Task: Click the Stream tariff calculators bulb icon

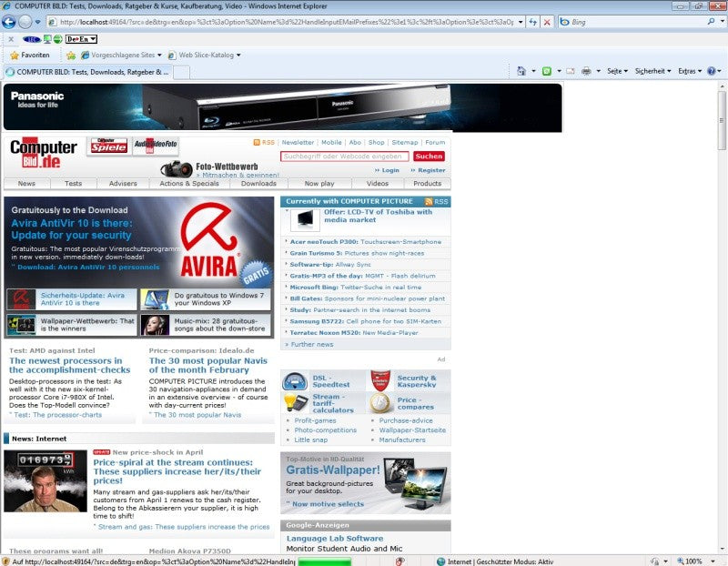Action: pos(296,402)
